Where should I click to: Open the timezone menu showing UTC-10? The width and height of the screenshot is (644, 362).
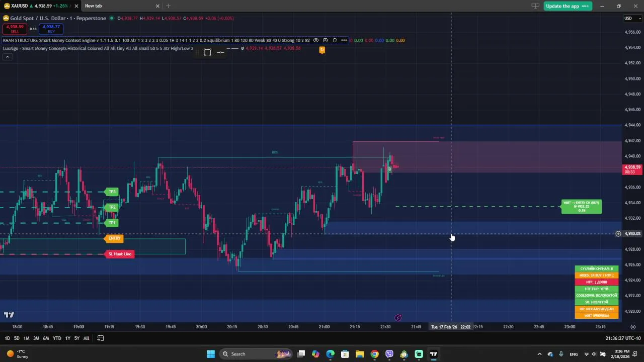pyautogui.click(x=623, y=338)
